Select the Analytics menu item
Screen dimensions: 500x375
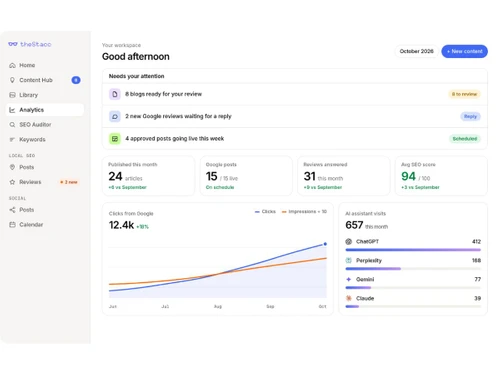tap(45, 110)
